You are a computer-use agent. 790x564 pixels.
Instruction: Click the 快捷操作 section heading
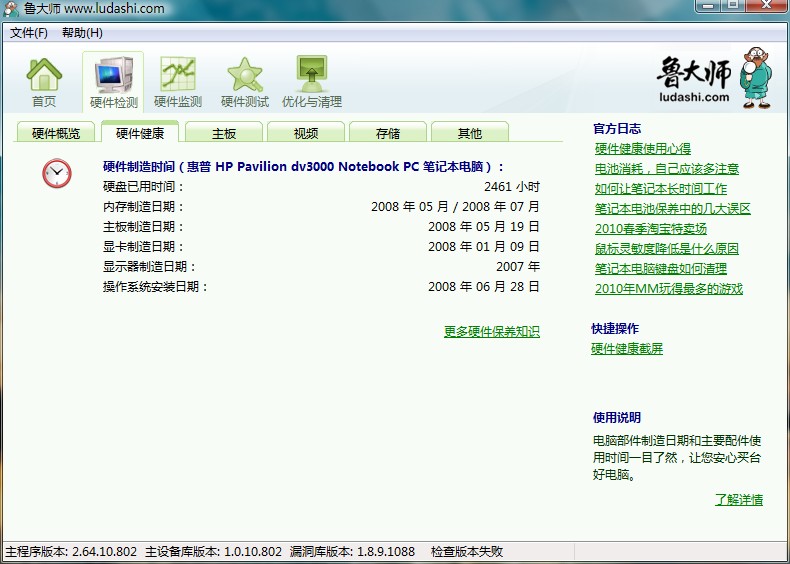point(615,329)
